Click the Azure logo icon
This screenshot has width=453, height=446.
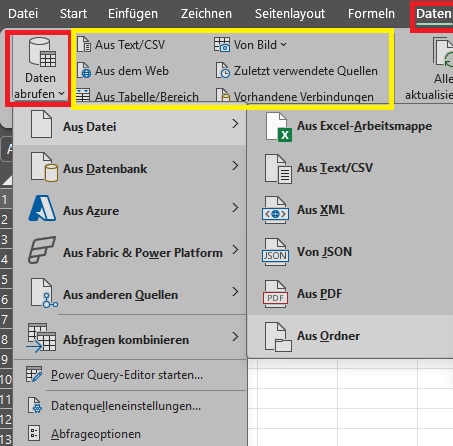point(42,208)
